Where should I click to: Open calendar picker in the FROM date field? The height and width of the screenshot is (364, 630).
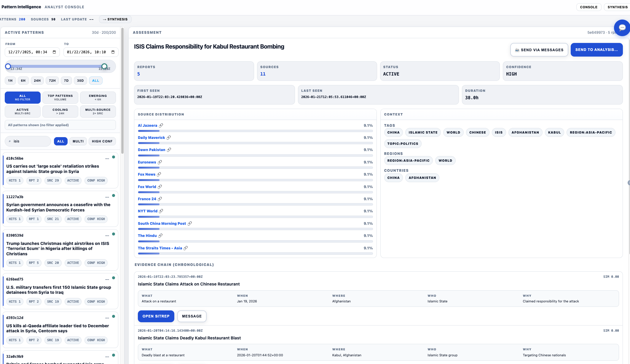point(54,52)
